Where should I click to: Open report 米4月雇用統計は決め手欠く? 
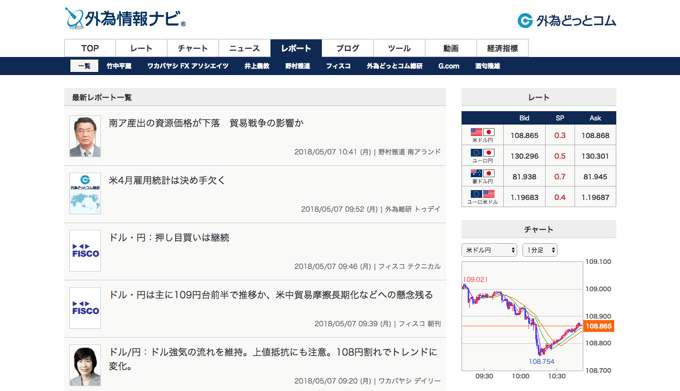click(x=167, y=180)
